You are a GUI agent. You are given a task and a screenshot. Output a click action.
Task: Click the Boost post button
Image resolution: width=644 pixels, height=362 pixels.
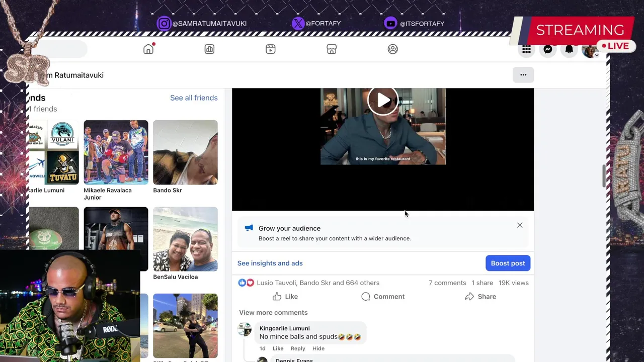(508, 263)
